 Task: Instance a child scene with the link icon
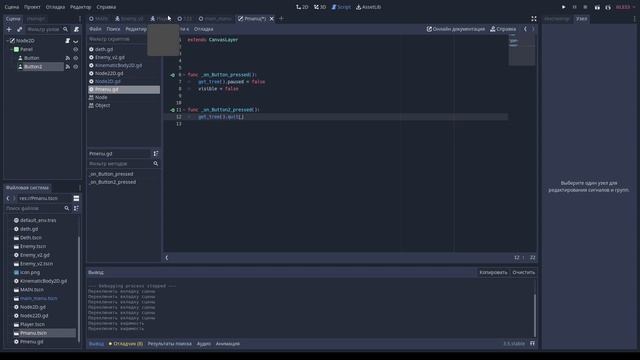[20, 29]
